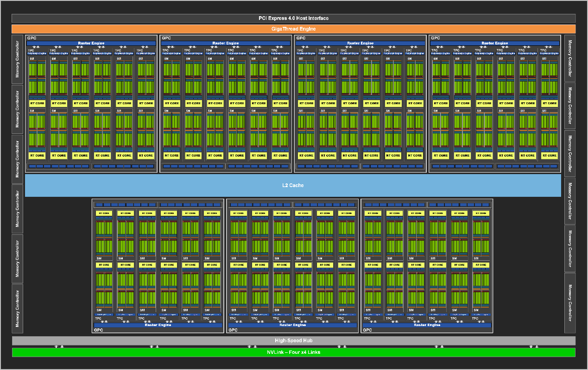Click the first upper RT CORE block in the first upper-row GPC
The height and width of the screenshot is (370, 588).
coord(38,103)
